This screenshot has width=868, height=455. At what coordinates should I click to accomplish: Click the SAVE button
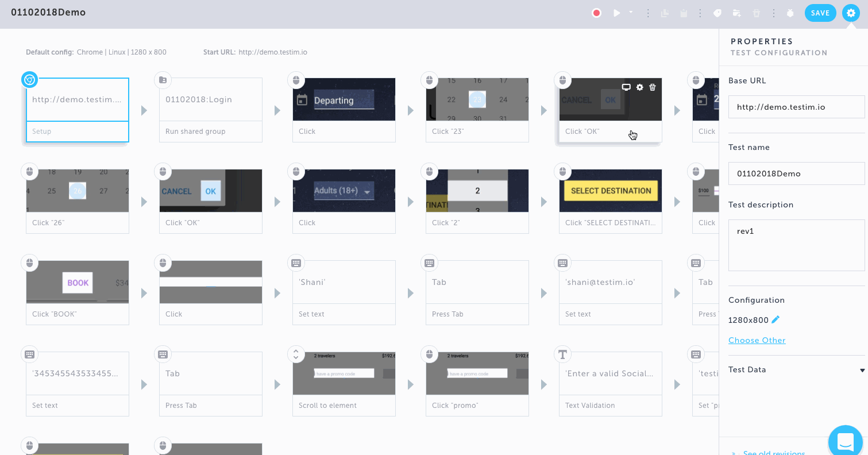[820, 13]
